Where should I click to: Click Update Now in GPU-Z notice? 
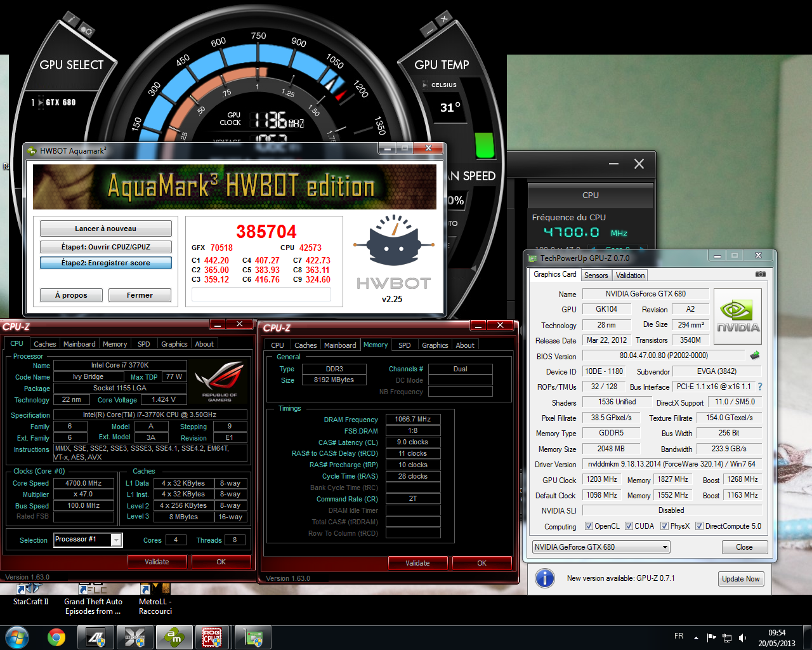pyautogui.click(x=740, y=579)
